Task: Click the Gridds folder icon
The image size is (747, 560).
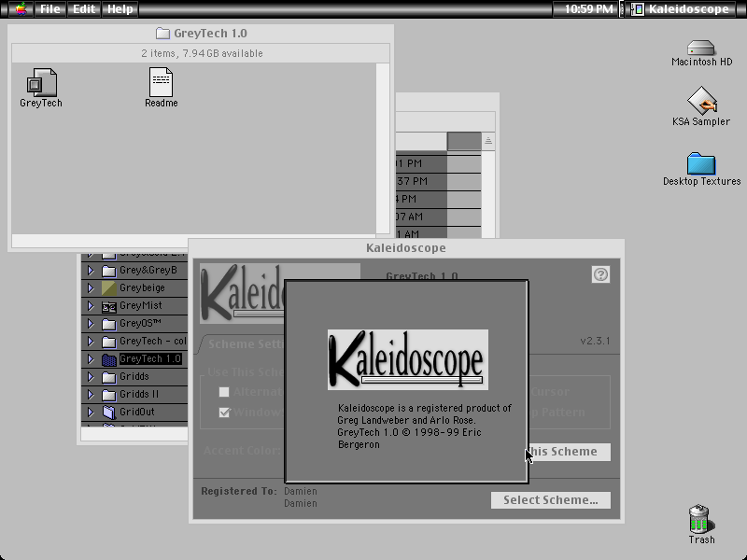Action: 109,377
